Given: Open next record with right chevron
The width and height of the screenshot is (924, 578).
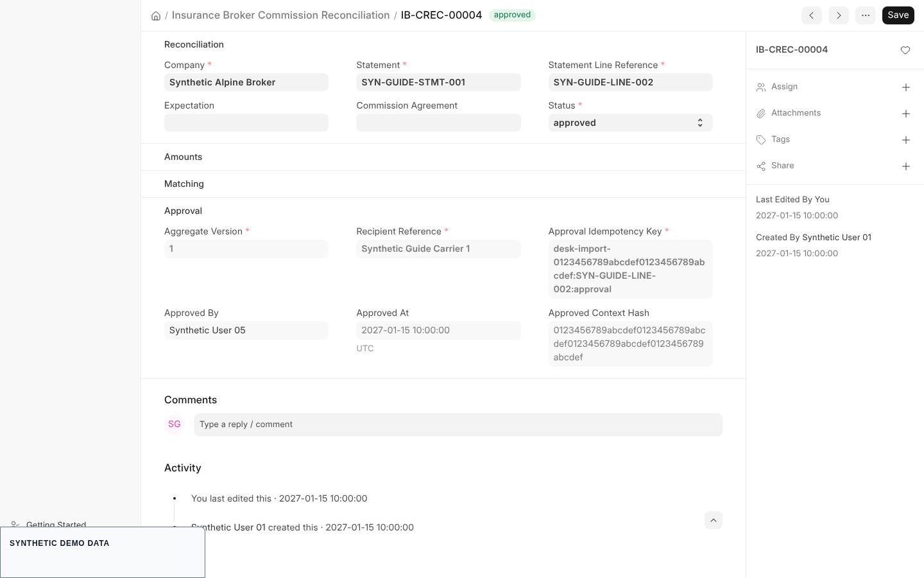Looking at the screenshot, I should click(839, 15).
